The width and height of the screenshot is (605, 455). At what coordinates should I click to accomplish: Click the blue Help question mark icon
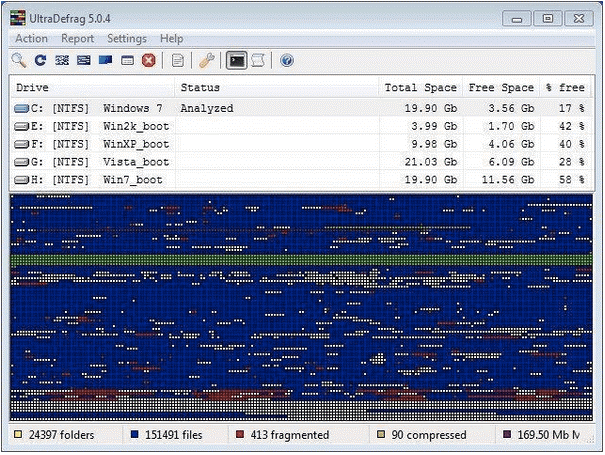tap(287, 61)
